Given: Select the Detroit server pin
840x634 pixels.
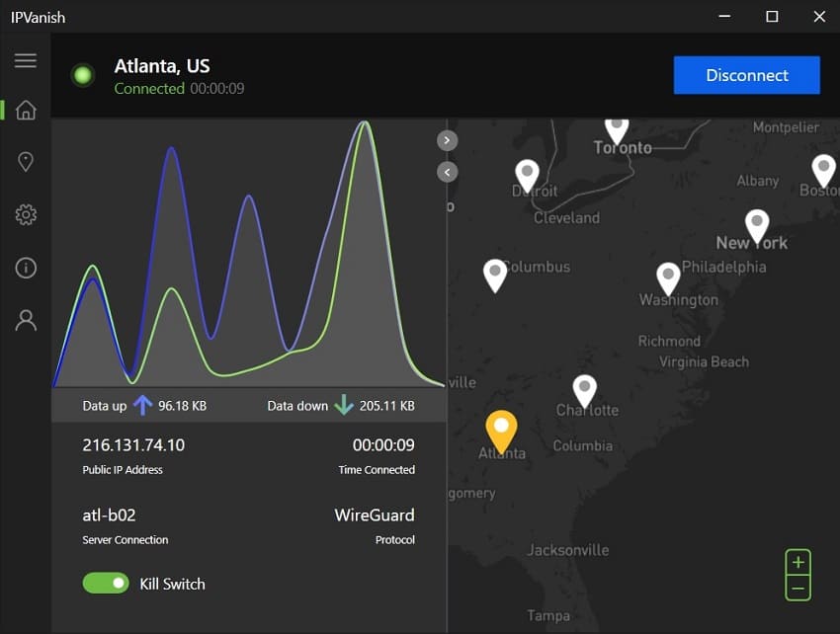Looking at the screenshot, I should tap(527, 176).
